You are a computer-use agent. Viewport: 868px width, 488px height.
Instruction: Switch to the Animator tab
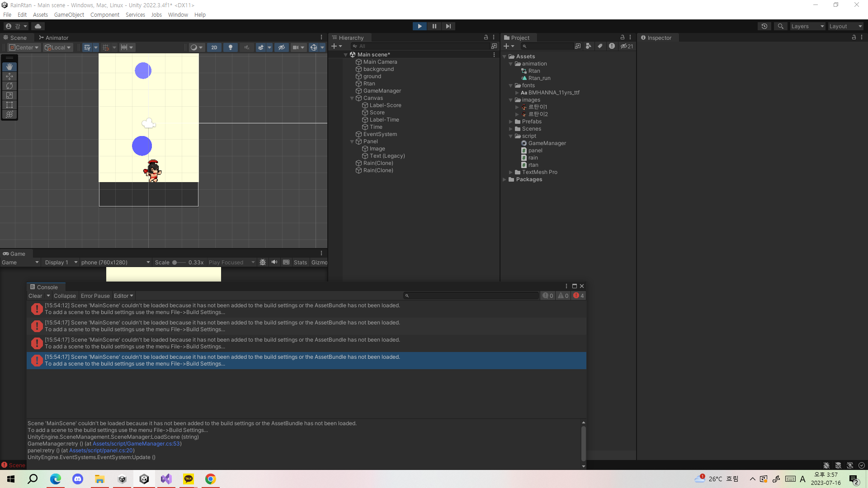pos(53,38)
